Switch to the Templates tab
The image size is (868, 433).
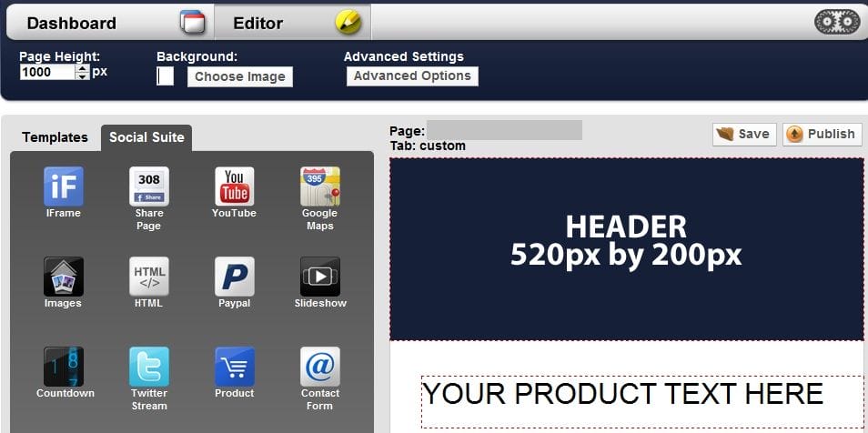pyautogui.click(x=55, y=137)
